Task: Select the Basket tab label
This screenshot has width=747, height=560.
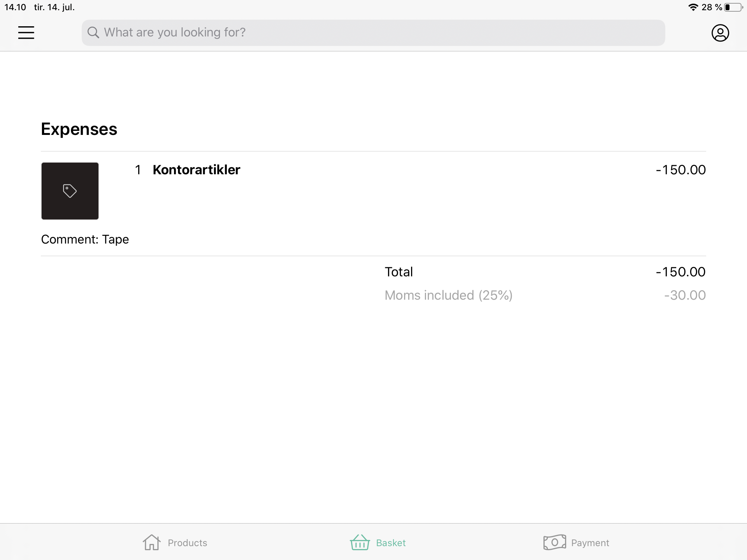Action: (391, 543)
